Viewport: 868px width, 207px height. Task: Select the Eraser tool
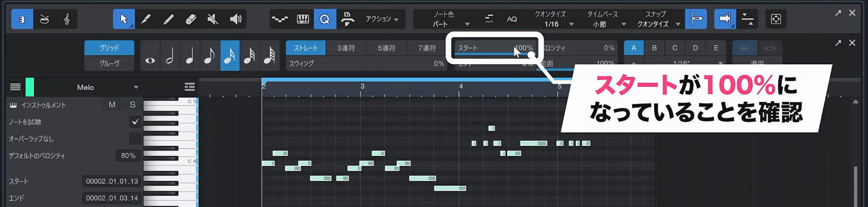pos(191,19)
